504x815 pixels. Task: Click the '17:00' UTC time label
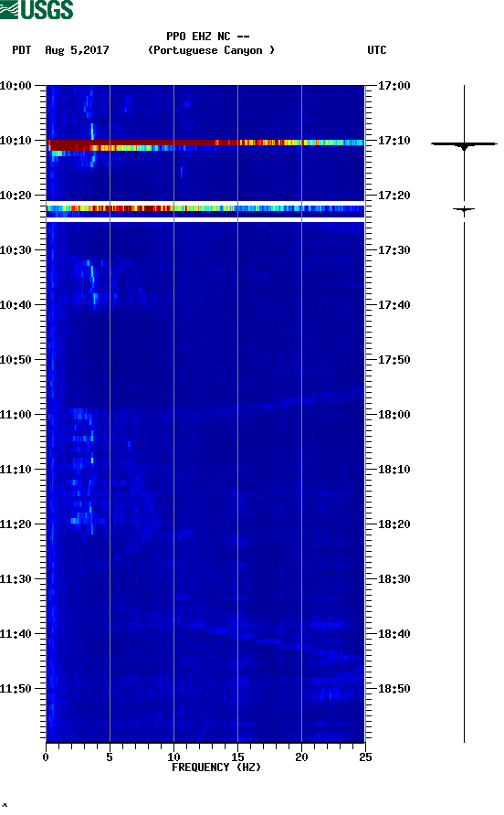tap(394, 86)
